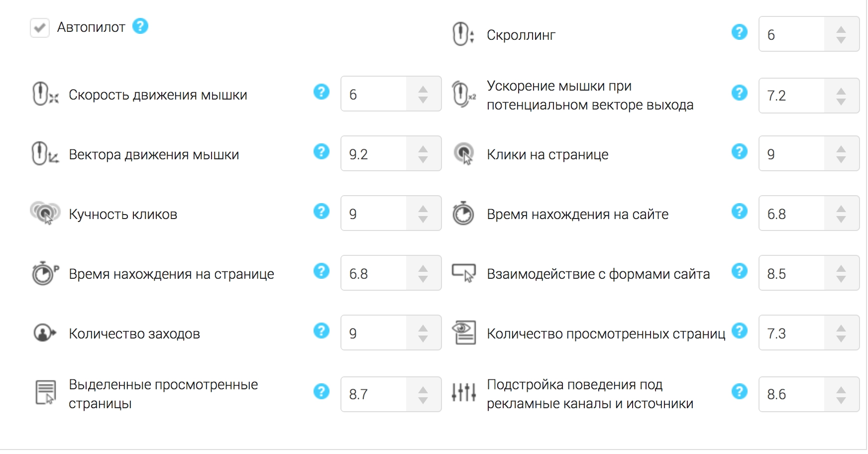Increase the Скроллинг value with the up arrow
Viewport: 868px width, 454px height.
point(840,29)
